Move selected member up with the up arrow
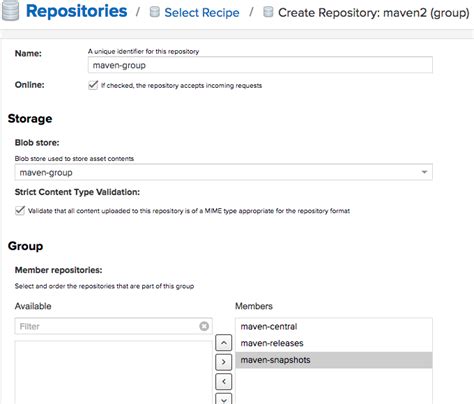Image resolution: width=474 pixels, height=404 pixels. click(x=224, y=343)
